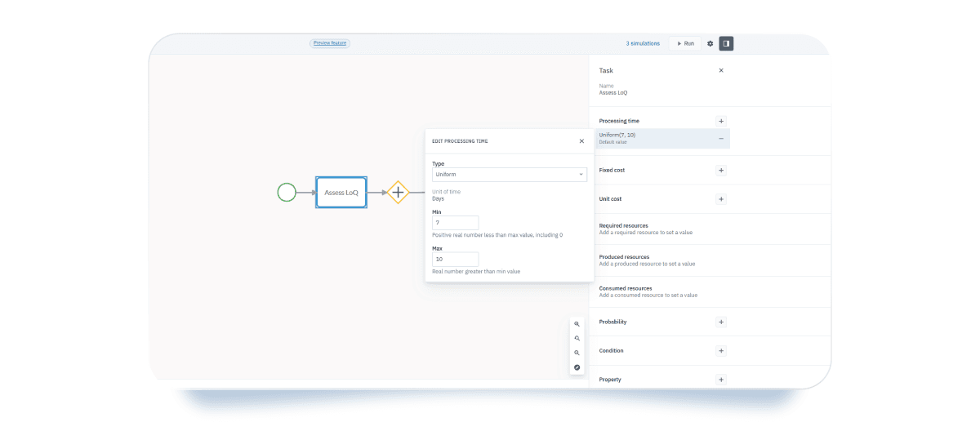
Task: Select the green start event circle
Action: tap(287, 193)
